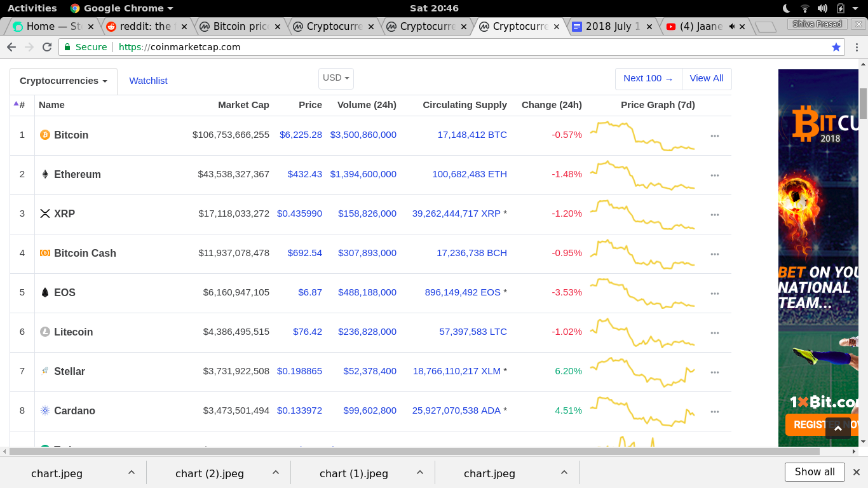Switch to the Jaane YouTube tab

tap(706, 27)
